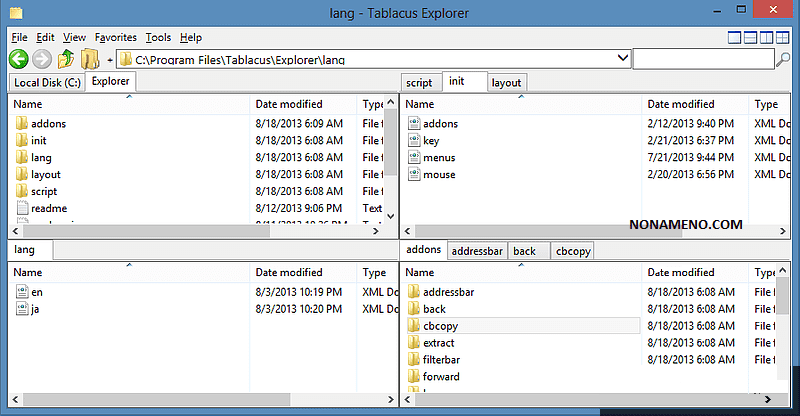The height and width of the screenshot is (416, 800).
Task: Open the Tools menu
Action: coord(158,37)
